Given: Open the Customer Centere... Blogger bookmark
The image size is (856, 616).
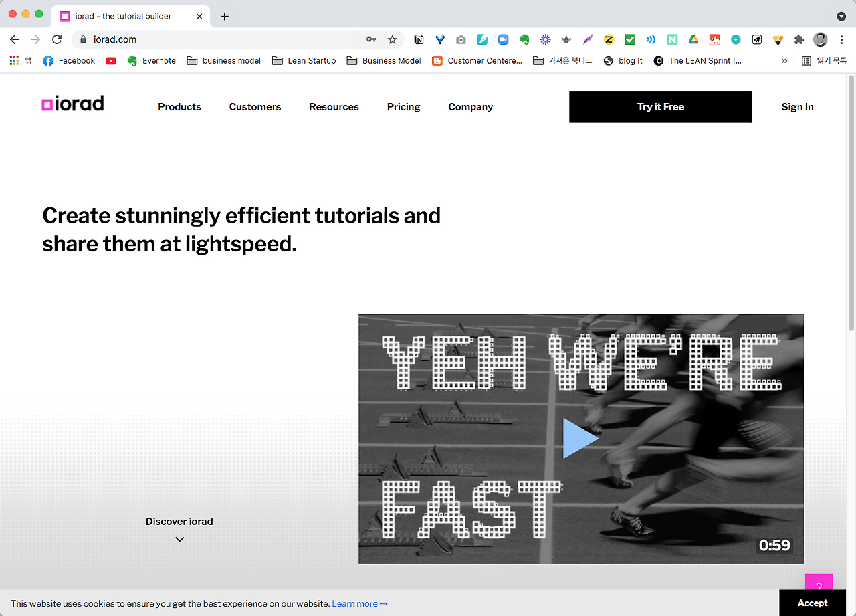Looking at the screenshot, I should (x=477, y=61).
